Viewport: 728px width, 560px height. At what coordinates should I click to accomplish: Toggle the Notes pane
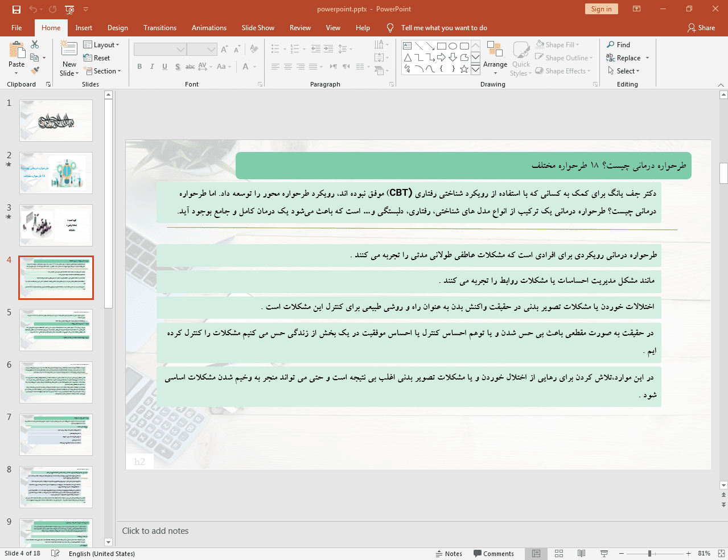[x=449, y=554]
